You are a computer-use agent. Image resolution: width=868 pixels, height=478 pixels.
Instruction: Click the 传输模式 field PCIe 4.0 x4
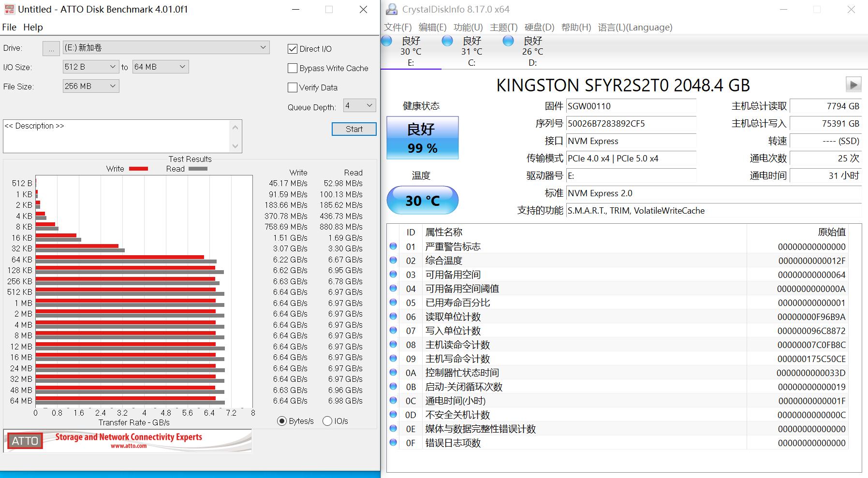[631, 158]
